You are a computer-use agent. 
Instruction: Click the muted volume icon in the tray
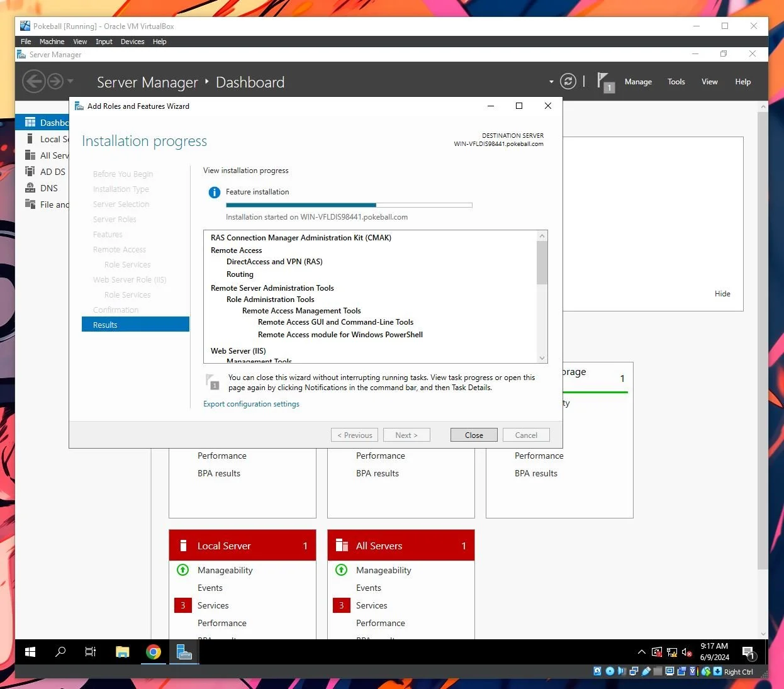click(686, 652)
